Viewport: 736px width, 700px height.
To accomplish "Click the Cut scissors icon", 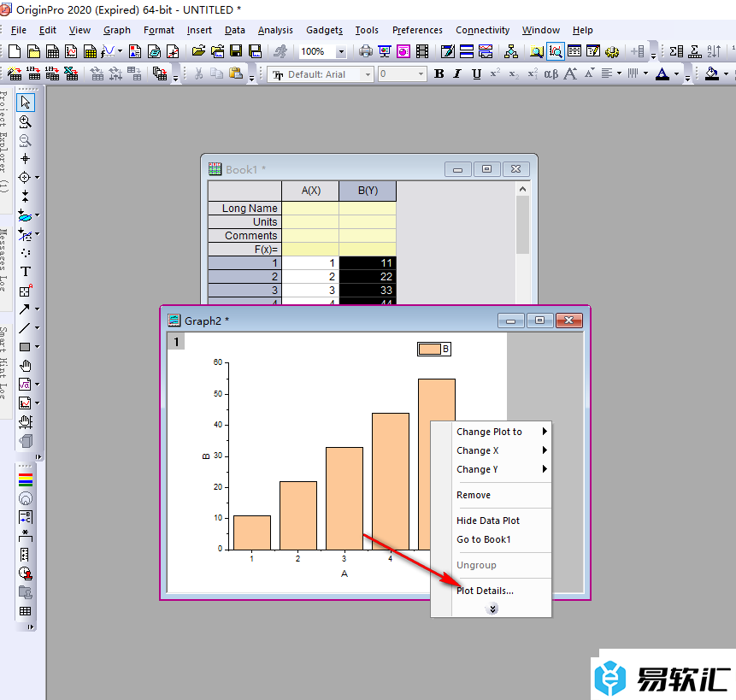I will click(198, 74).
